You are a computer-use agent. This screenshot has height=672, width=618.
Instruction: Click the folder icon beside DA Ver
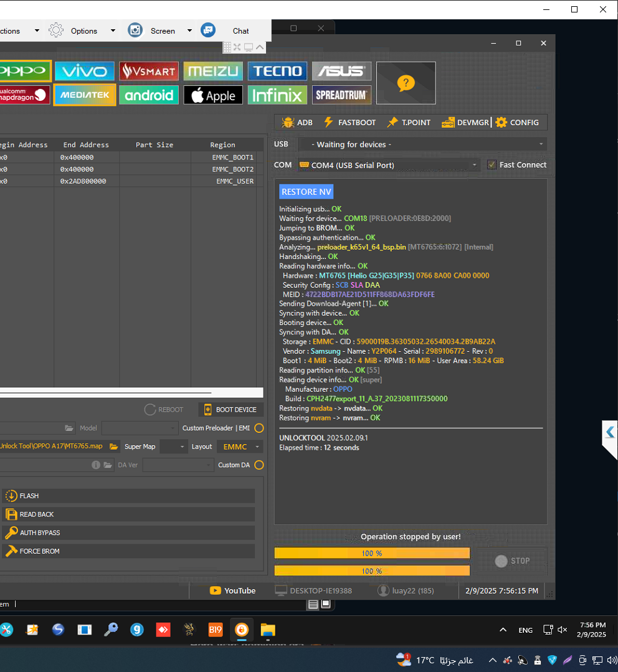[108, 465]
